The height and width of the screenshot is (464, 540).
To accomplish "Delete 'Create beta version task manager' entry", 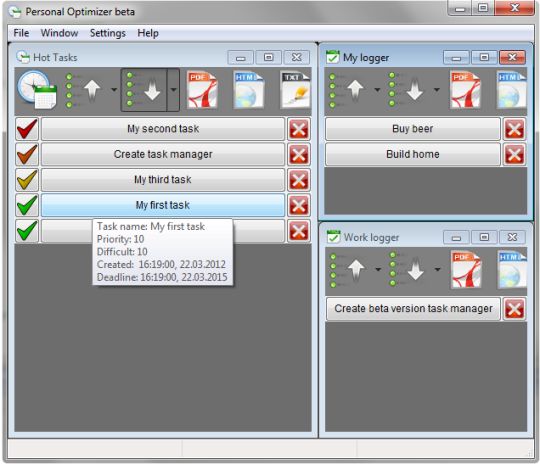I will (514, 309).
